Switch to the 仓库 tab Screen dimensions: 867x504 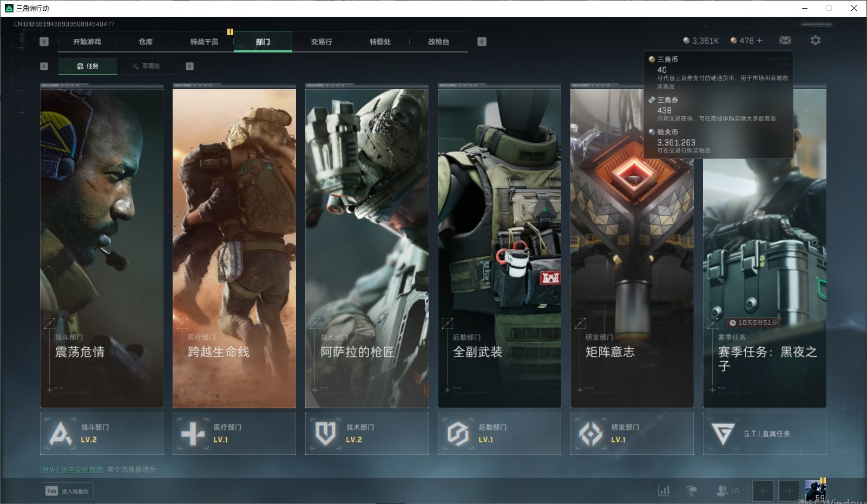(146, 42)
